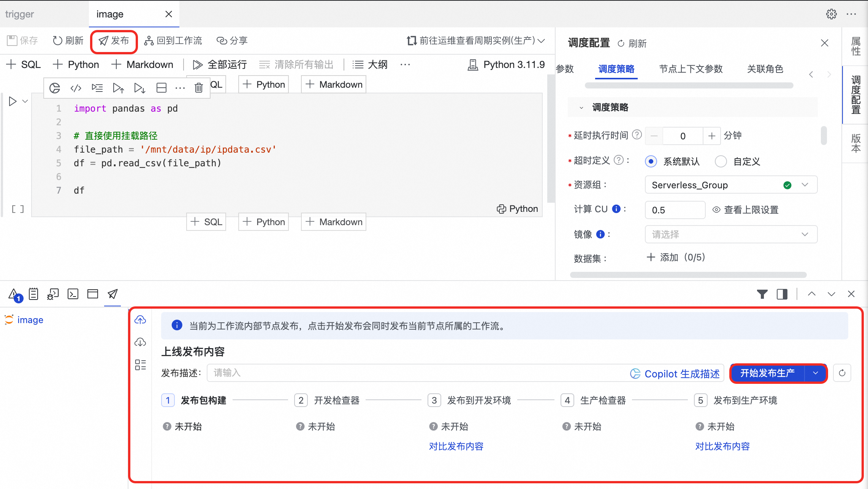The image size is (868, 489).
Task: Click the cloud upload icon in publish panel
Action: [x=140, y=320]
